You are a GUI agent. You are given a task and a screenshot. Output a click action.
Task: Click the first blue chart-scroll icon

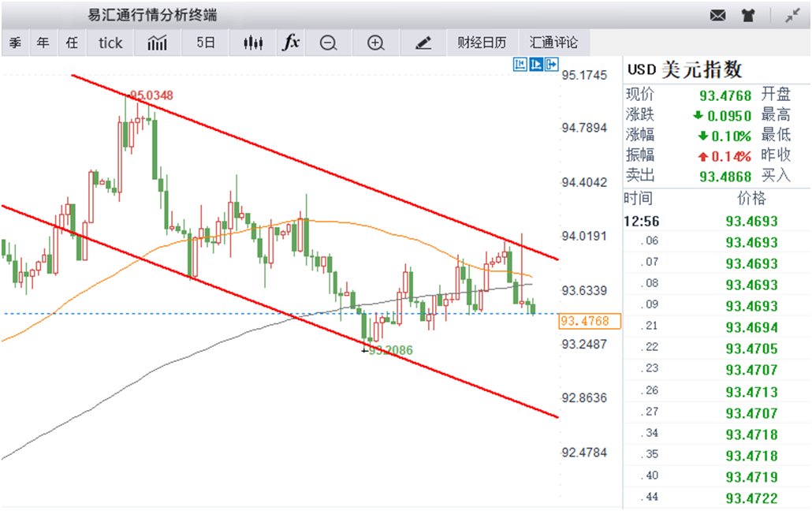pos(520,65)
